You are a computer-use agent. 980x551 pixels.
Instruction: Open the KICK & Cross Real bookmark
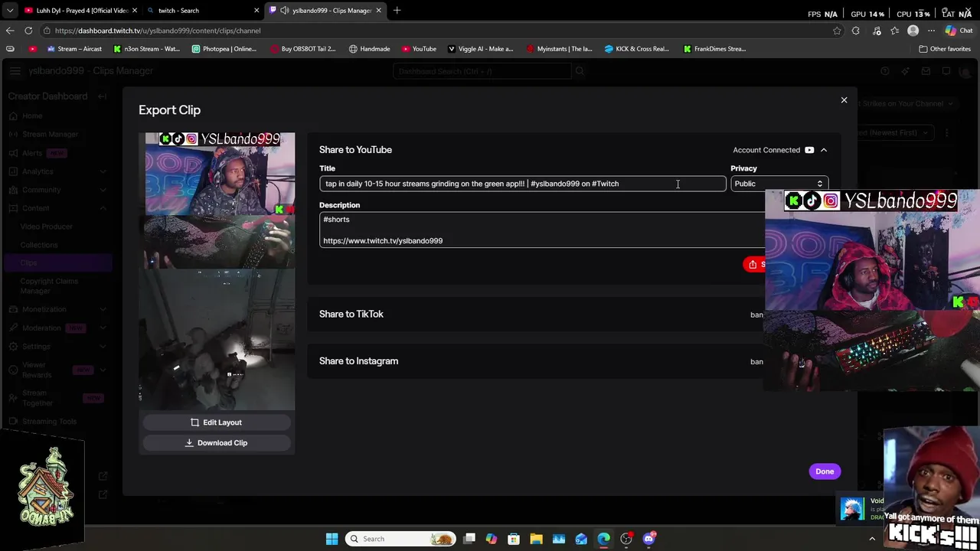pyautogui.click(x=637, y=49)
